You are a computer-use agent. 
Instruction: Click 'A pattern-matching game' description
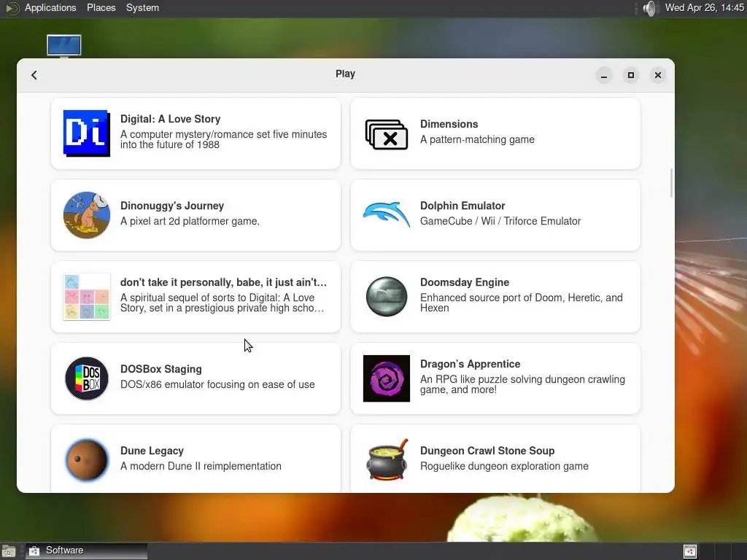(x=477, y=139)
